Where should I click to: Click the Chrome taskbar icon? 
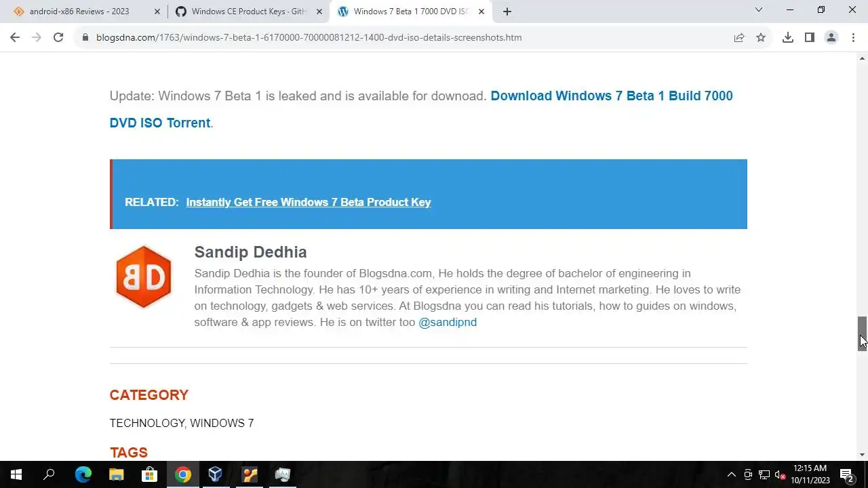coord(182,474)
